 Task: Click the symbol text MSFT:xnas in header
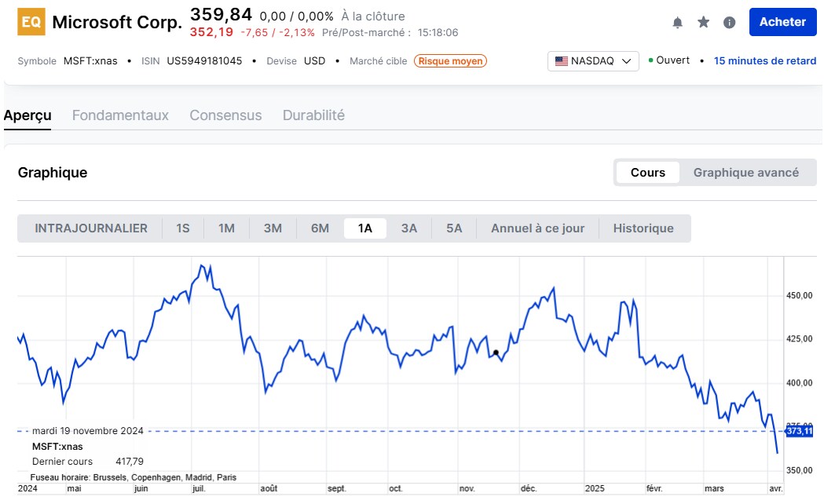tap(90, 61)
